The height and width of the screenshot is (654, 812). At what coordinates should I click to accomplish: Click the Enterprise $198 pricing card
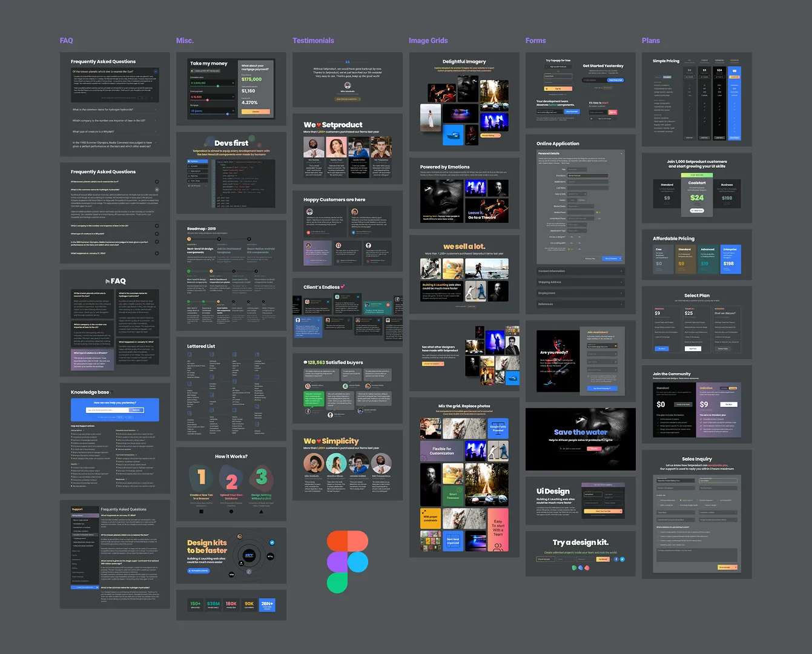[x=729, y=259]
